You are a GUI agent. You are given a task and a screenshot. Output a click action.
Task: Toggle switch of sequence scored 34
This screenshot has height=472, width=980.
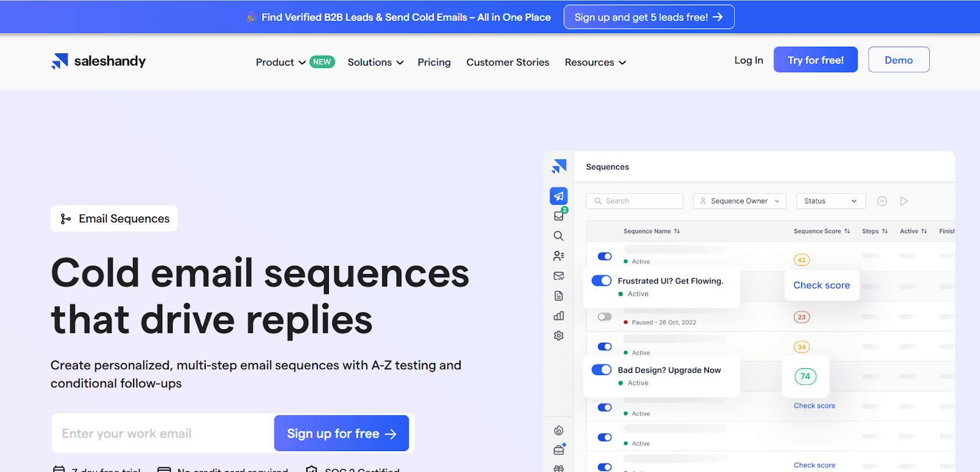click(x=605, y=346)
